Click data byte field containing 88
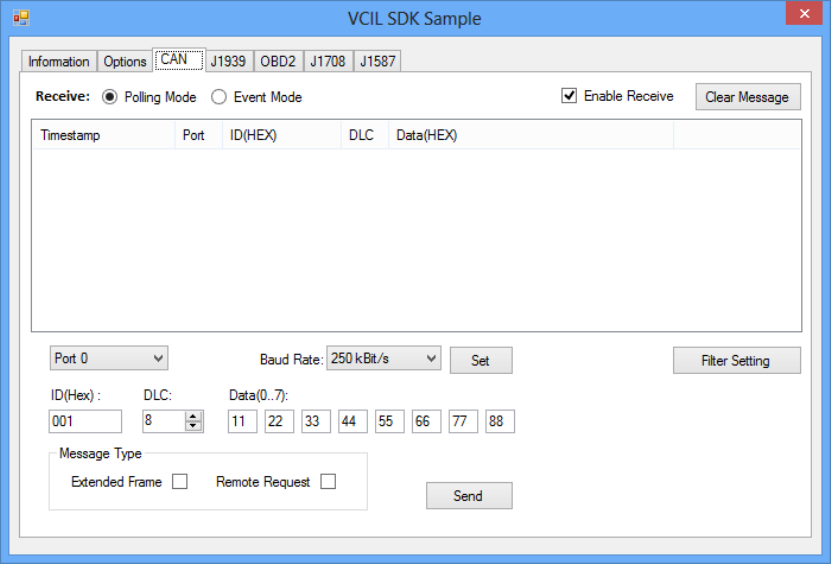Viewport: 831px width, 564px height. pyautogui.click(x=500, y=421)
